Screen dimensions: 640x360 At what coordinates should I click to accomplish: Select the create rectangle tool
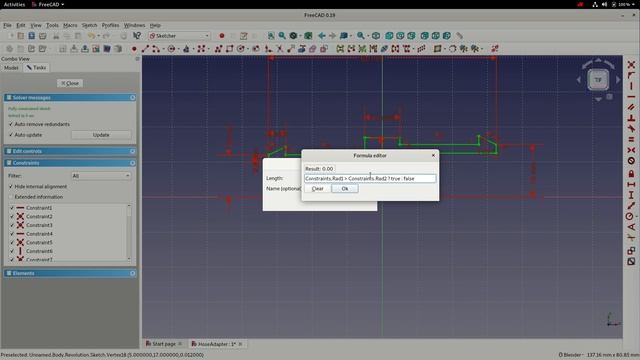pos(229,49)
